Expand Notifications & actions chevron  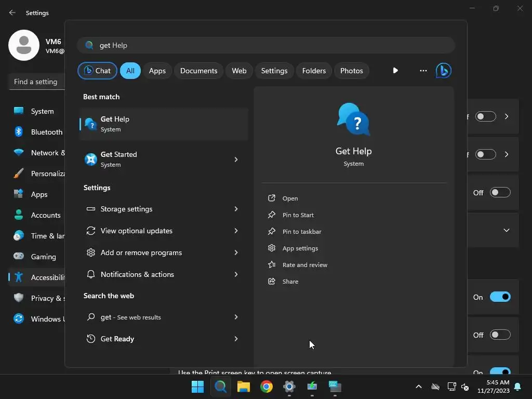[x=236, y=274]
